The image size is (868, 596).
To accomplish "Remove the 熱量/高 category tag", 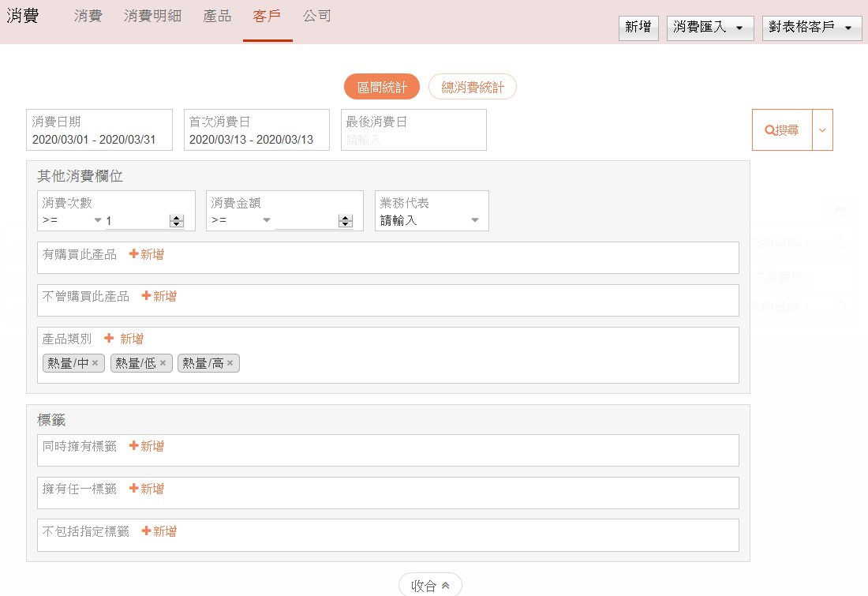I will coord(230,363).
